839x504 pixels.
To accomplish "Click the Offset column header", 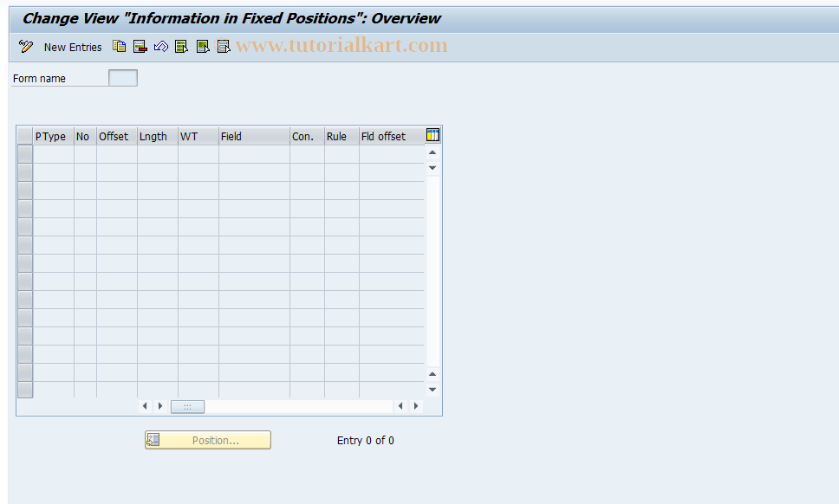I will click(x=117, y=136).
